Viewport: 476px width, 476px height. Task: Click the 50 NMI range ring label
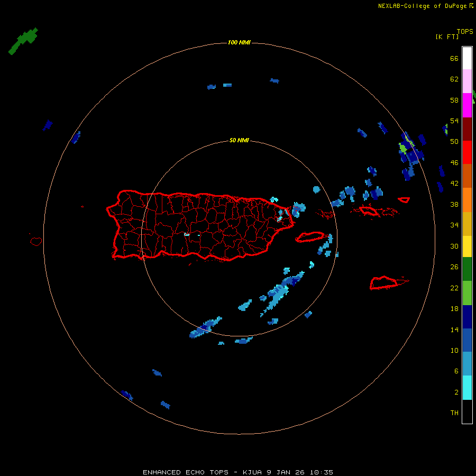coord(239,140)
